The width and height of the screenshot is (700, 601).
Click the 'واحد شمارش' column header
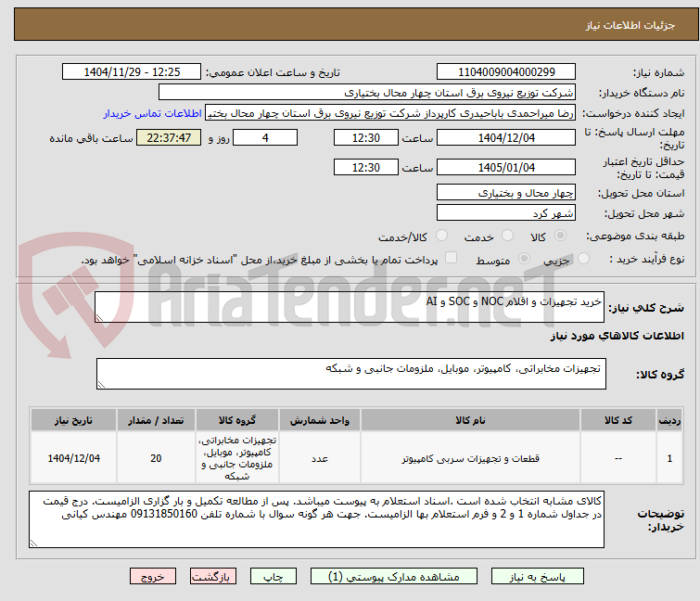[320, 420]
